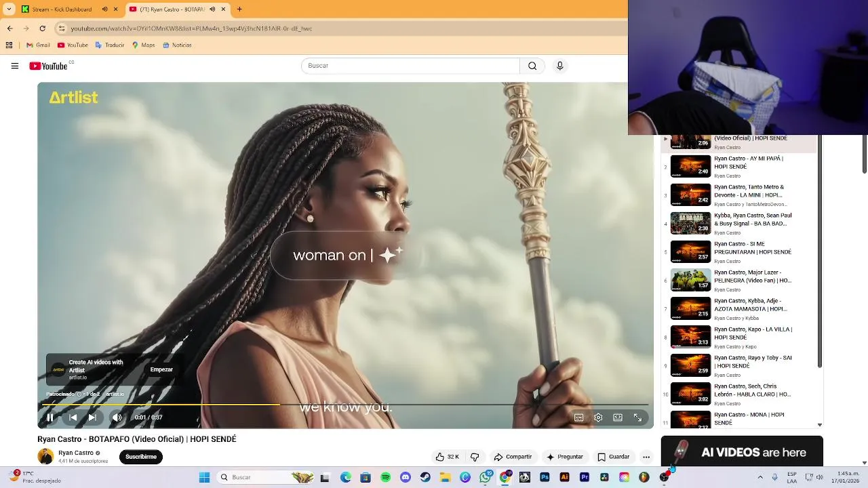Open more actions ellipsis below video
Screen dimensions: 868x488
[646, 457]
